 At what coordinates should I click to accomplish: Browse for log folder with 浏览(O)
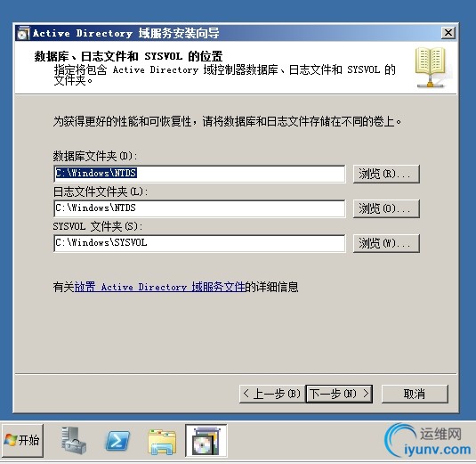(386, 208)
